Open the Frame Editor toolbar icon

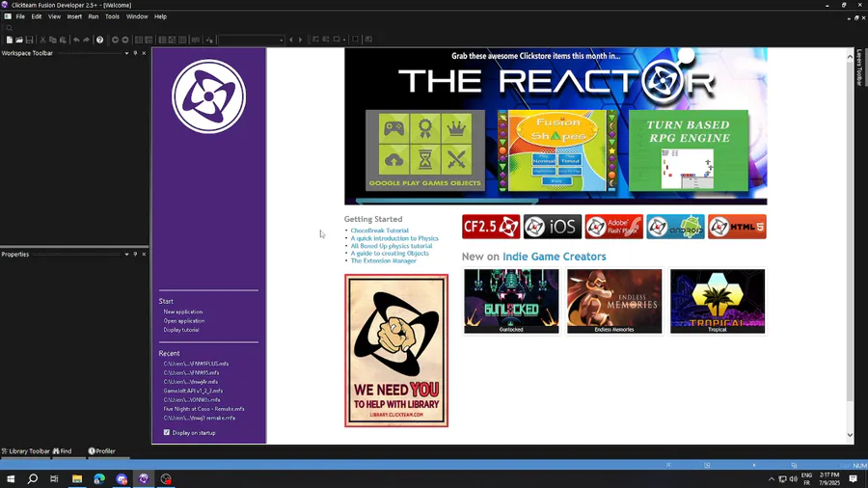pyautogui.click(x=149, y=40)
